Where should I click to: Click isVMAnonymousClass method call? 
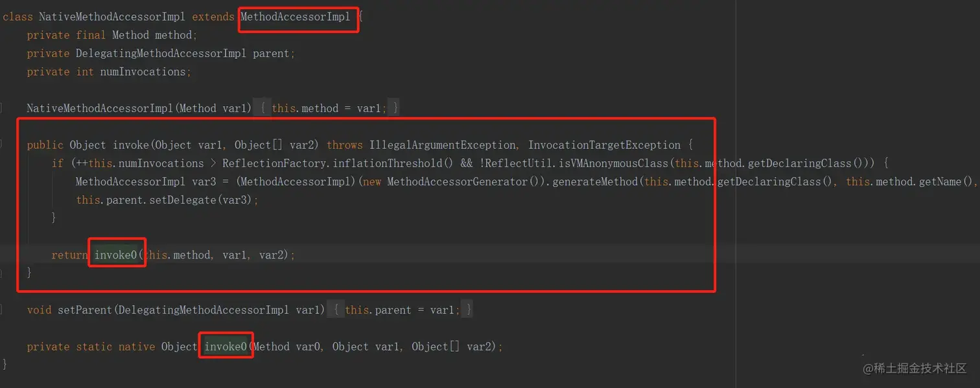pyautogui.click(x=613, y=163)
